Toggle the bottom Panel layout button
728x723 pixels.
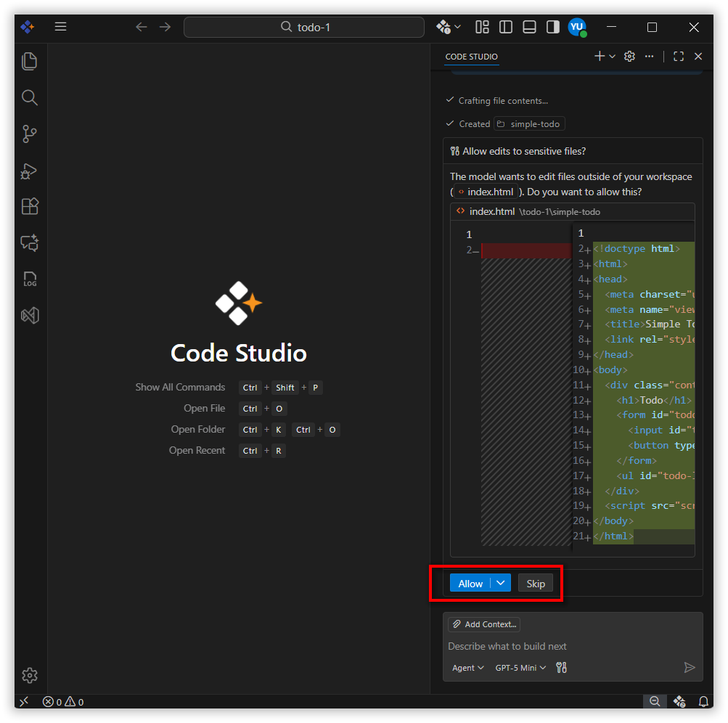pos(529,27)
